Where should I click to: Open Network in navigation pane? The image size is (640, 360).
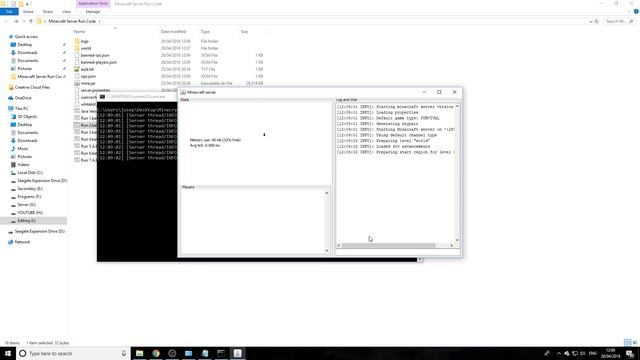pyautogui.click(x=22, y=242)
